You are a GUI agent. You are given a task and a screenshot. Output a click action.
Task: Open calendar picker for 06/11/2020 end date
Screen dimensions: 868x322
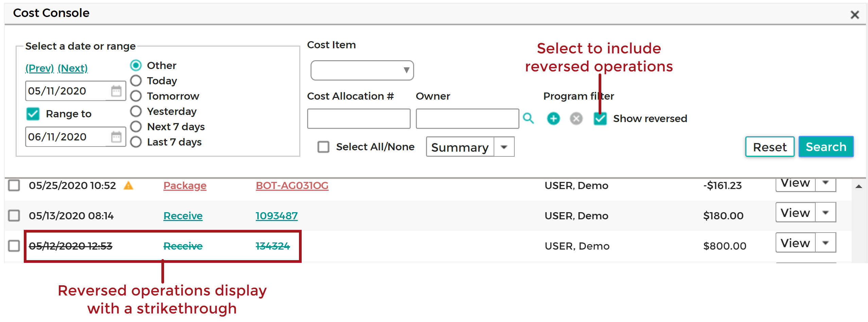pos(116,137)
